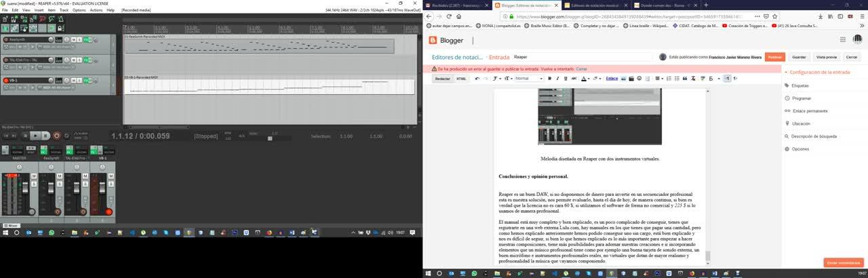Select the ReaSynth recorded MIDI item
Viewport: 868px width, 278px height.
click(x=258, y=46)
